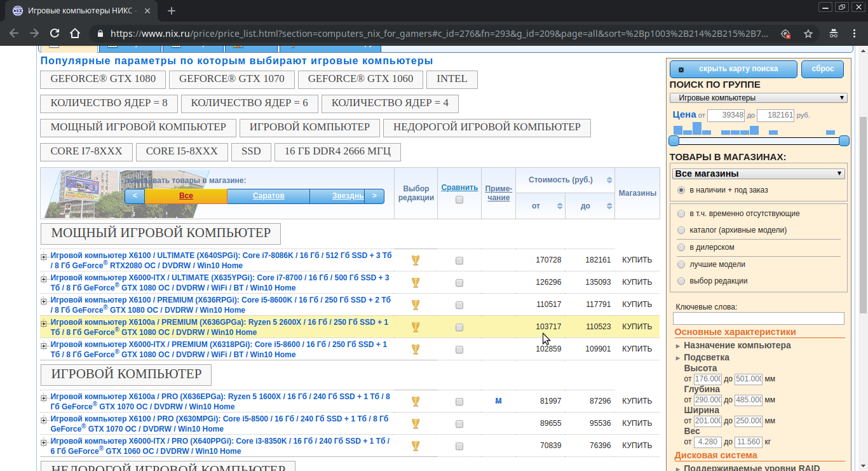Select 'в наличии + под заказ' radio

[x=681, y=190]
